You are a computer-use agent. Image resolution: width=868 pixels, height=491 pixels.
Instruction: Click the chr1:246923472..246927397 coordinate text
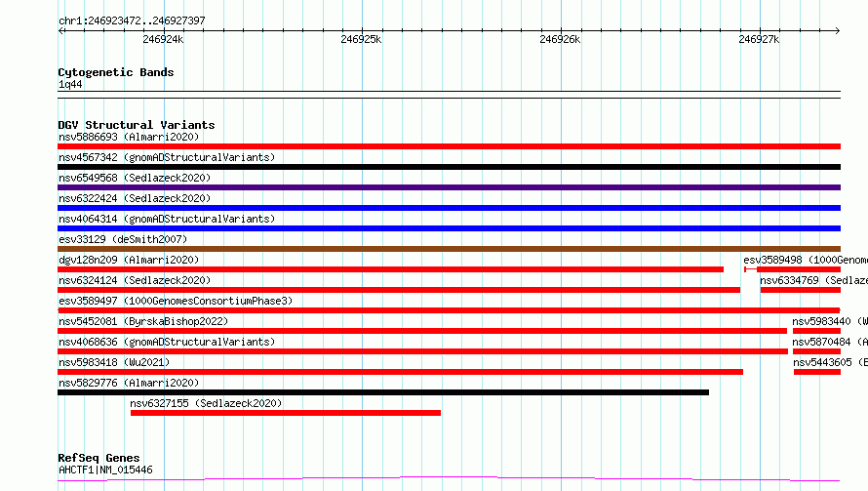132,20
